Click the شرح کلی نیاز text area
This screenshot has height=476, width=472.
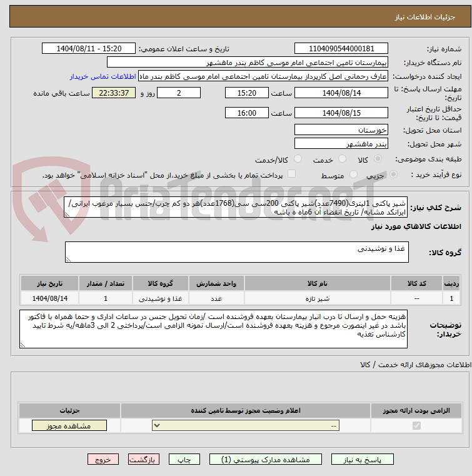pos(236,207)
